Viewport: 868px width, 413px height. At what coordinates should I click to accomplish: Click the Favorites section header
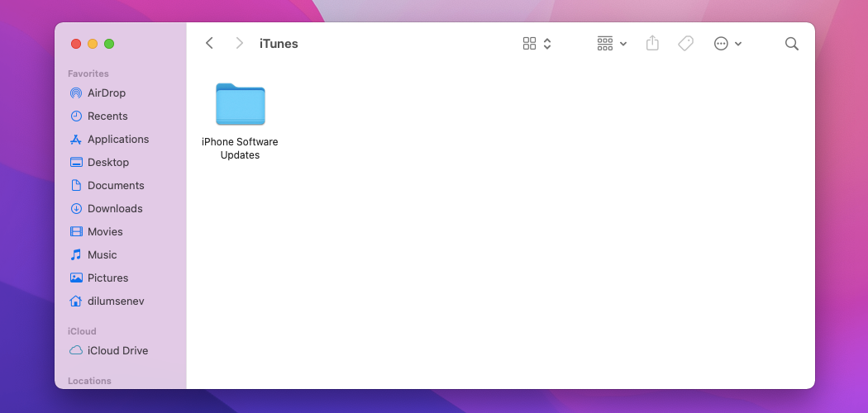tap(88, 74)
